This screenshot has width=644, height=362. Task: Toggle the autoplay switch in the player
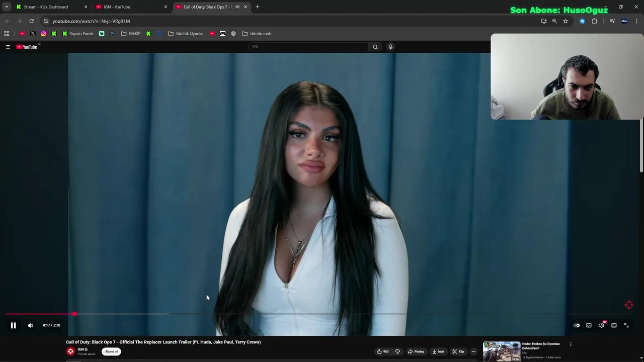click(x=577, y=325)
